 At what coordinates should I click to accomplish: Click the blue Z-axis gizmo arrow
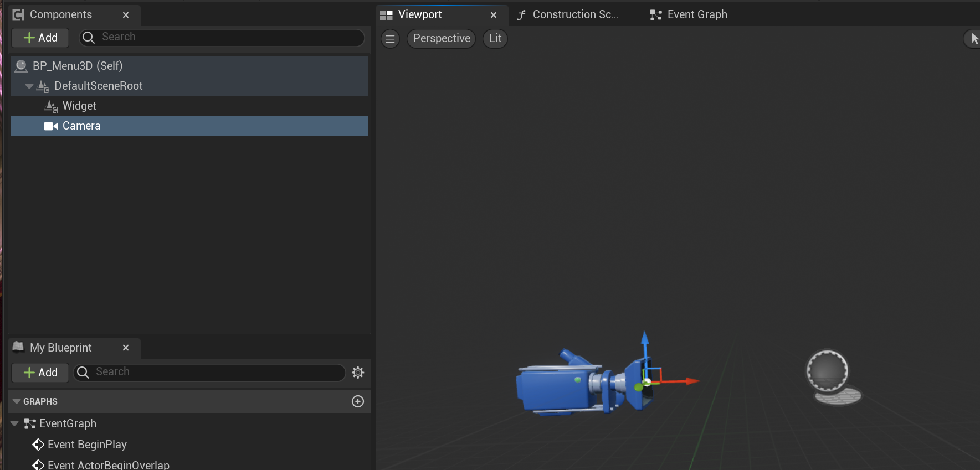pyautogui.click(x=645, y=339)
